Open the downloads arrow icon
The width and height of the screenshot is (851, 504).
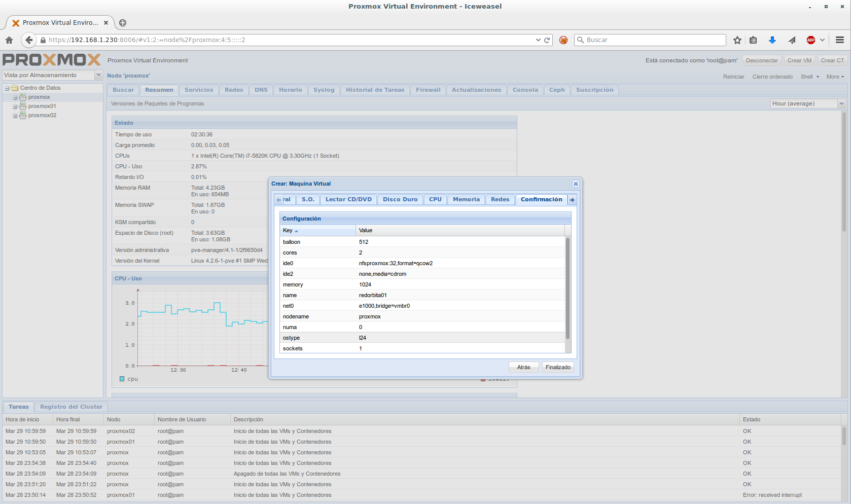pyautogui.click(x=772, y=40)
